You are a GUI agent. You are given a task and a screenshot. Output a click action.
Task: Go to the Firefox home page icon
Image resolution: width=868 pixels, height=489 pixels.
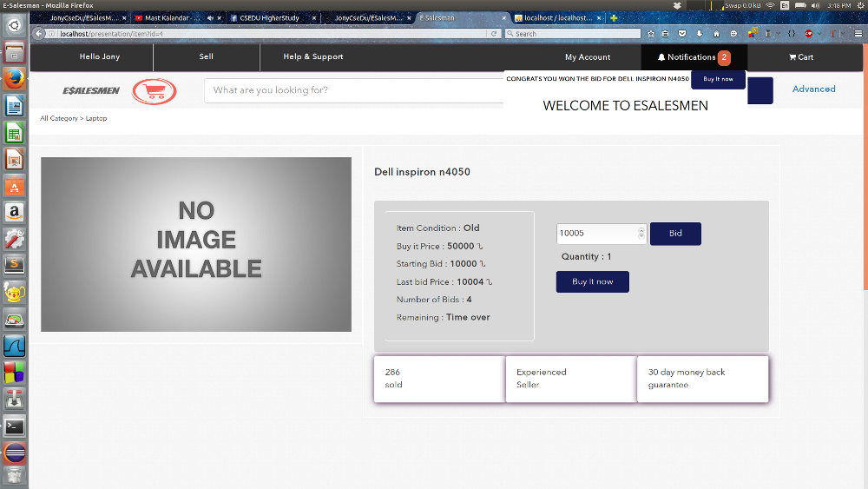(716, 34)
